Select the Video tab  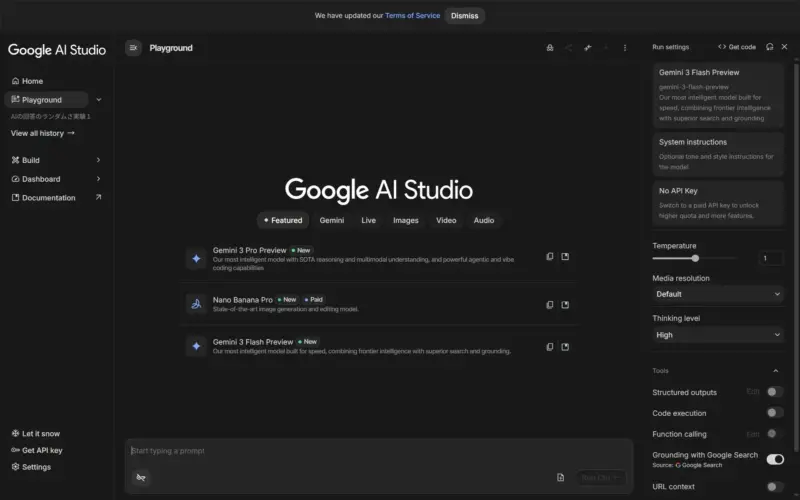(x=446, y=220)
